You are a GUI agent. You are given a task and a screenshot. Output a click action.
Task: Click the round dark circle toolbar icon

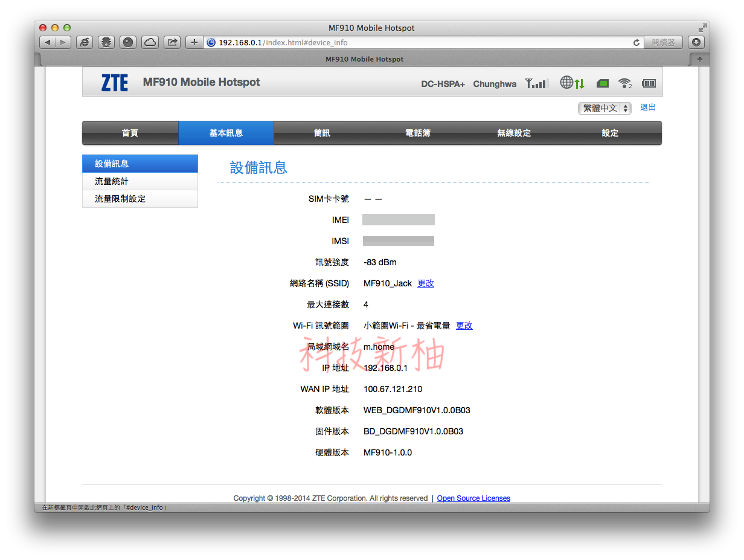point(128,42)
